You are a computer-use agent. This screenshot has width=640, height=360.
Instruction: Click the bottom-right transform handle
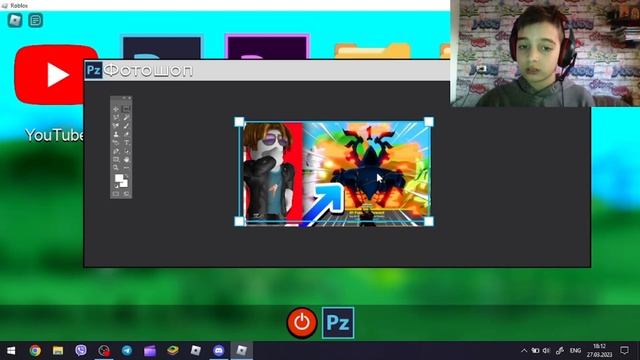[x=429, y=222]
